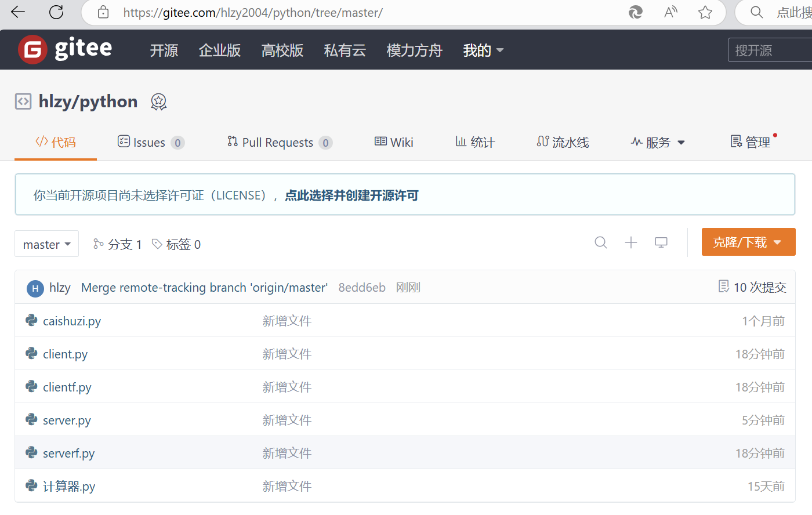Open the 统计 tab
The height and width of the screenshot is (515, 812).
pyautogui.click(x=475, y=142)
